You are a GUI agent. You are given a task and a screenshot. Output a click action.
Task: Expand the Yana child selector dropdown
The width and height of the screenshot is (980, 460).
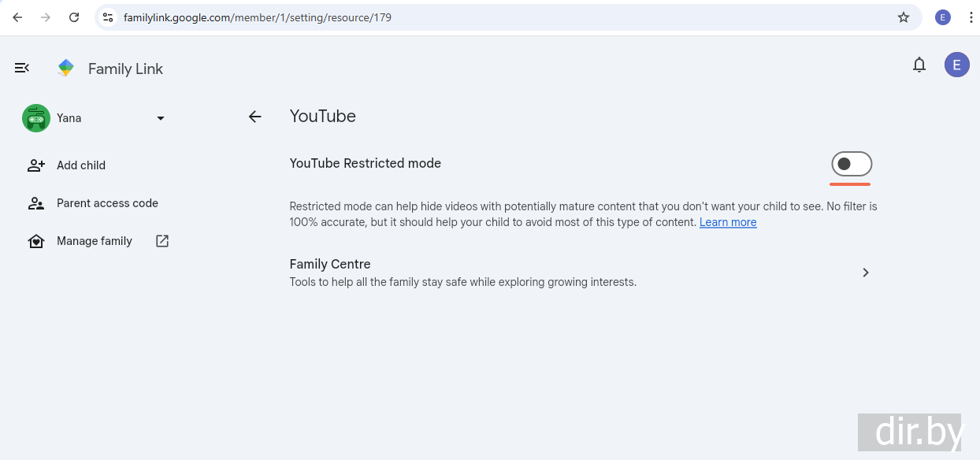161,118
